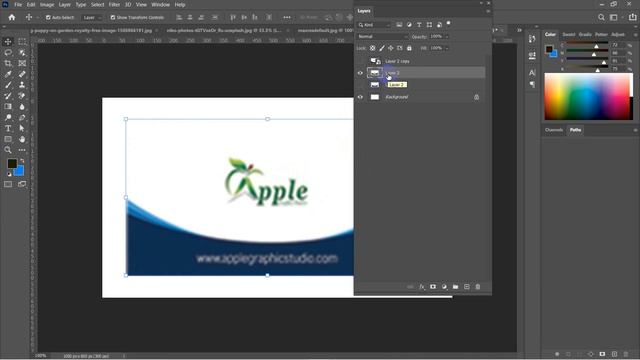Viewport: 640px width, 360px height.
Task: Toggle the layer filtering switch on or off
Action: (449, 24)
